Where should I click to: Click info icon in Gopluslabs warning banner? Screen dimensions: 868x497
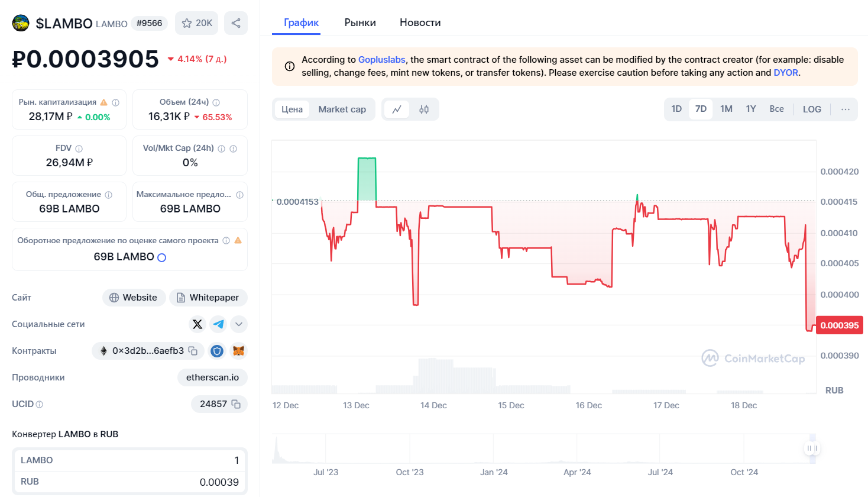[x=290, y=66]
